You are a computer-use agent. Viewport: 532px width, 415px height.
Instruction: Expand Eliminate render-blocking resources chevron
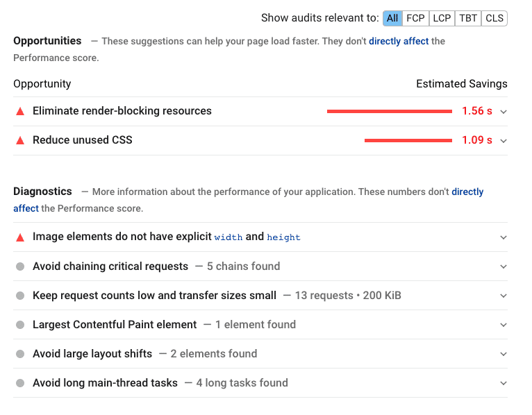point(504,112)
